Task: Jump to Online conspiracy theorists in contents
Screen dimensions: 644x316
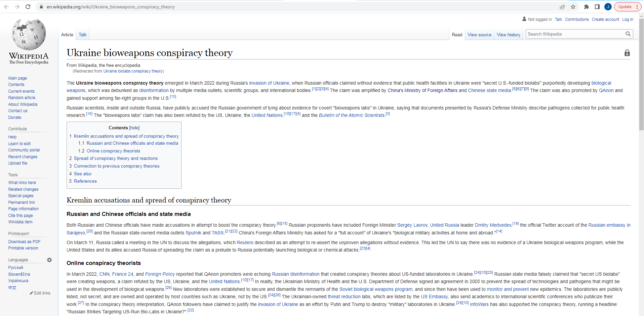Action: point(113,151)
